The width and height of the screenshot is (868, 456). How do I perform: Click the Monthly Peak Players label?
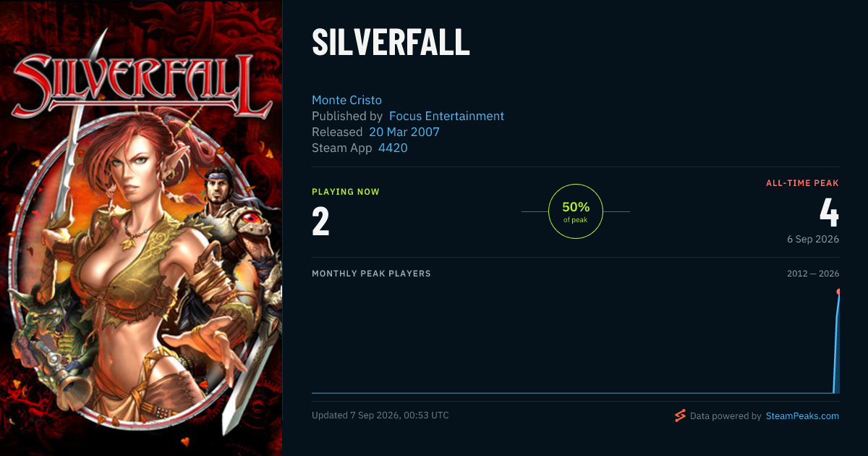coord(371,274)
